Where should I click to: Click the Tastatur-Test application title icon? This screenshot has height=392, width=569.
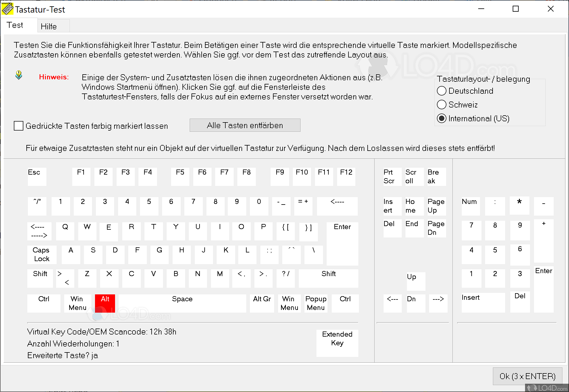pyautogui.click(x=7, y=9)
